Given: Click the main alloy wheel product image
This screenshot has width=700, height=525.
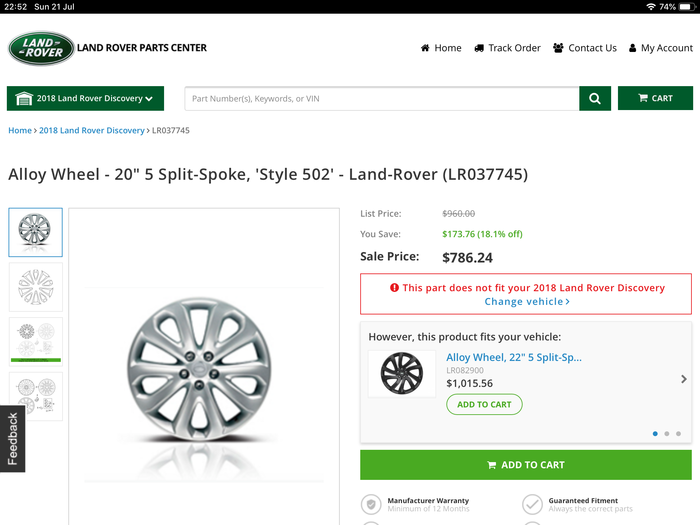Looking at the screenshot, I should click(199, 370).
